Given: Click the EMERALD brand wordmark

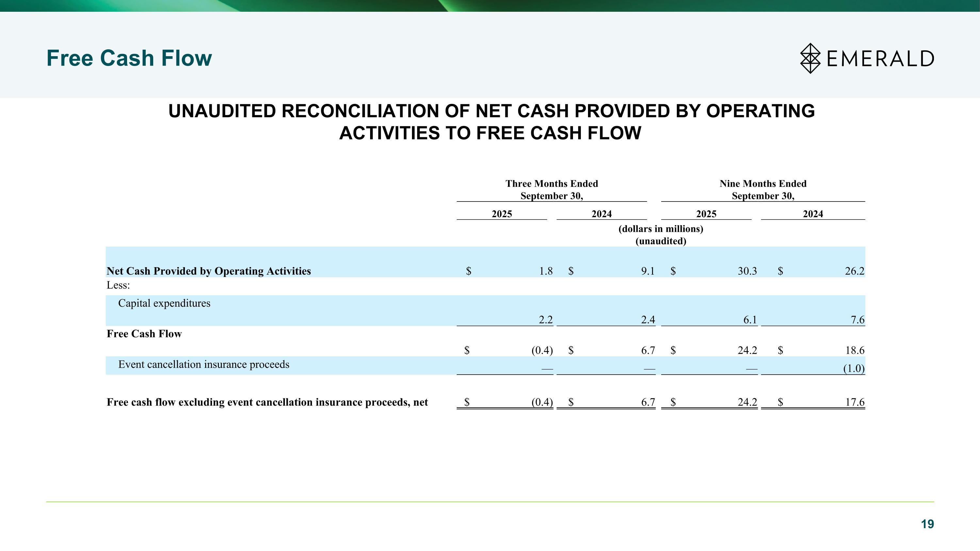Looking at the screenshot, I should click(x=880, y=59).
